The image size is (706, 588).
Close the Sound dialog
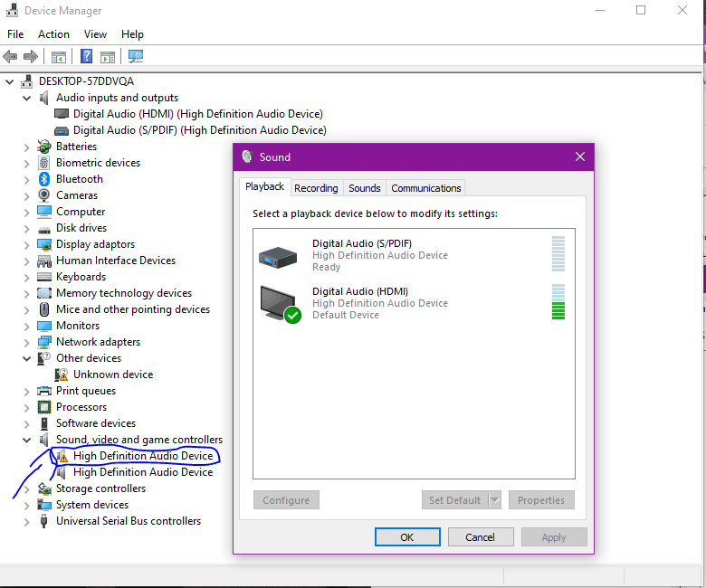(580, 156)
